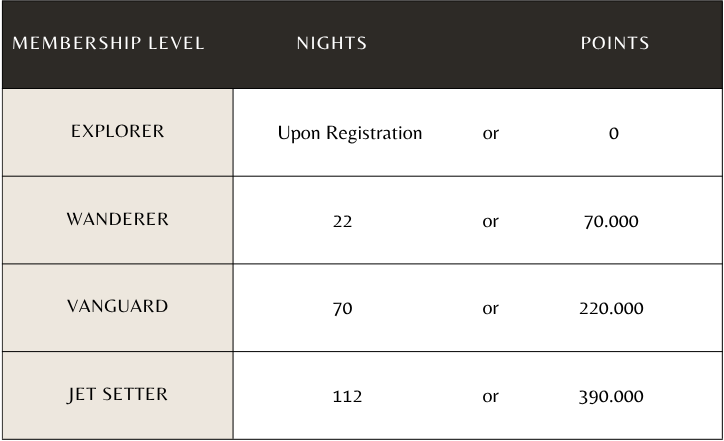Click the 'or' in the Wanderer row
The image size is (724, 441).
(x=490, y=222)
